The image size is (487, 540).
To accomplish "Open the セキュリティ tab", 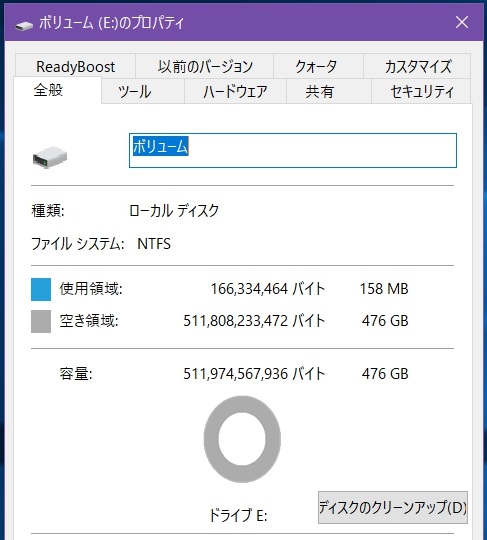I will (421, 92).
